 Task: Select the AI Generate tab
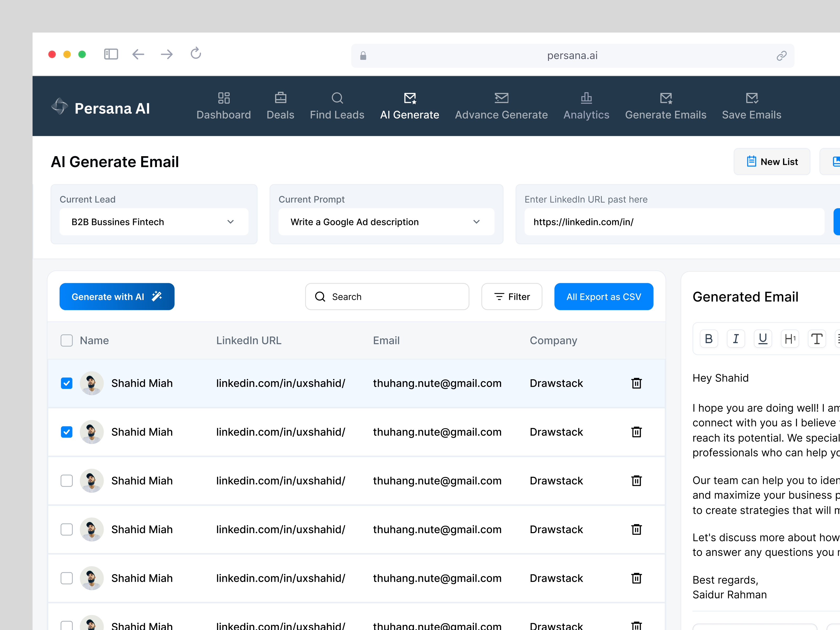pos(410,106)
